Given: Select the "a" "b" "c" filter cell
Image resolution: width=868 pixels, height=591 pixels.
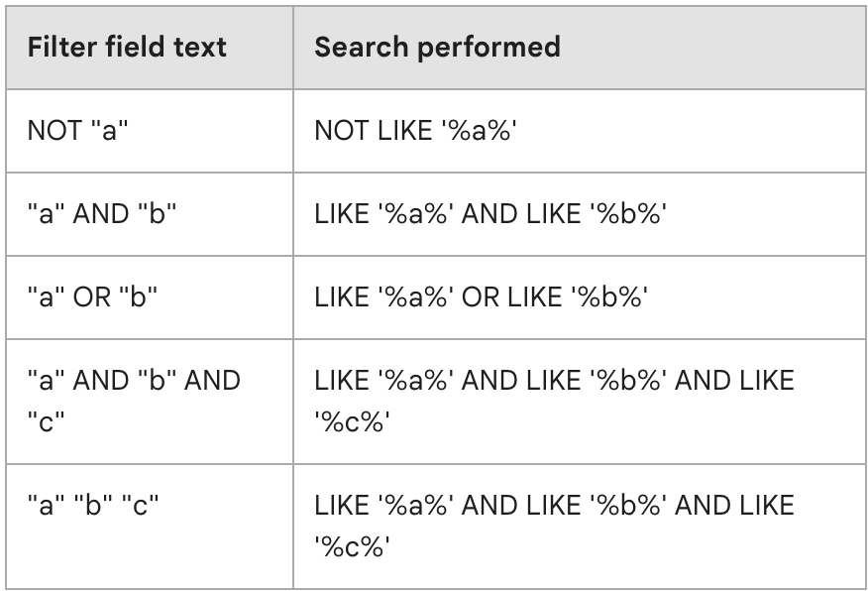Looking at the screenshot, I should [93, 506].
